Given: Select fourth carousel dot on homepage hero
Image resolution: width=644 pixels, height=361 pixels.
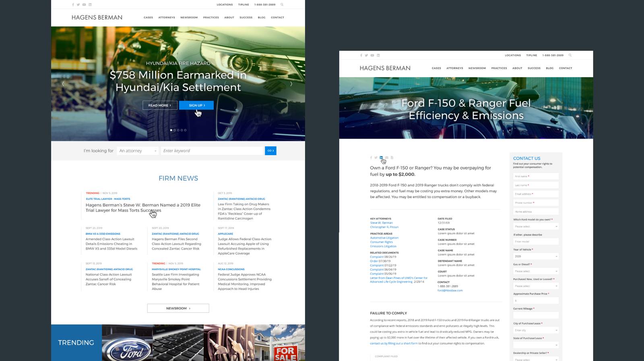Looking at the screenshot, I should pos(182,130).
